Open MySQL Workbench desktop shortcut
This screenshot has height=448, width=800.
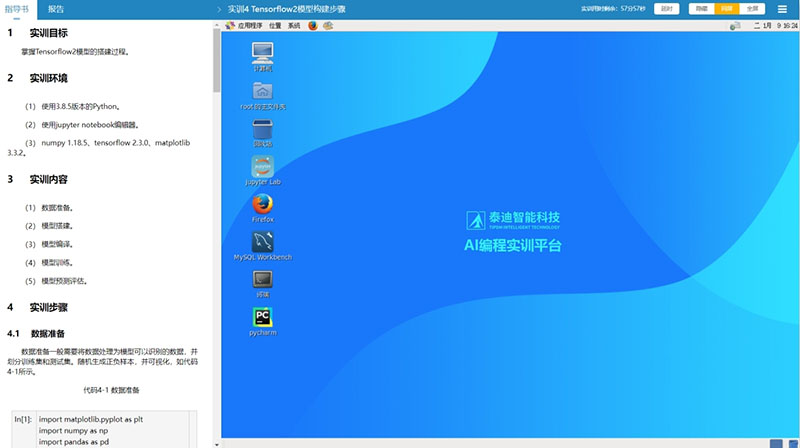click(x=263, y=242)
